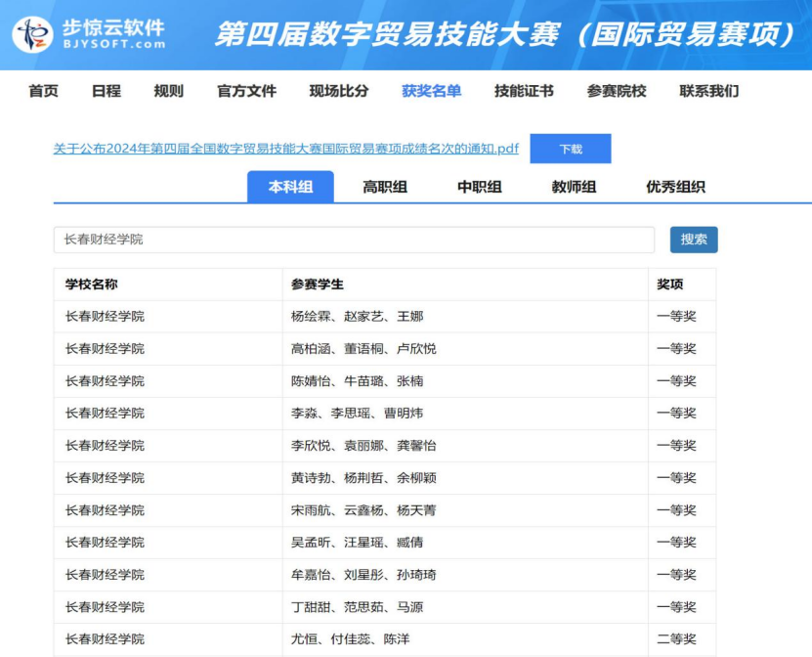Open the 参赛院校 menu item
Image resolution: width=812 pixels, height=657 pixels.
tap(617, 91)
